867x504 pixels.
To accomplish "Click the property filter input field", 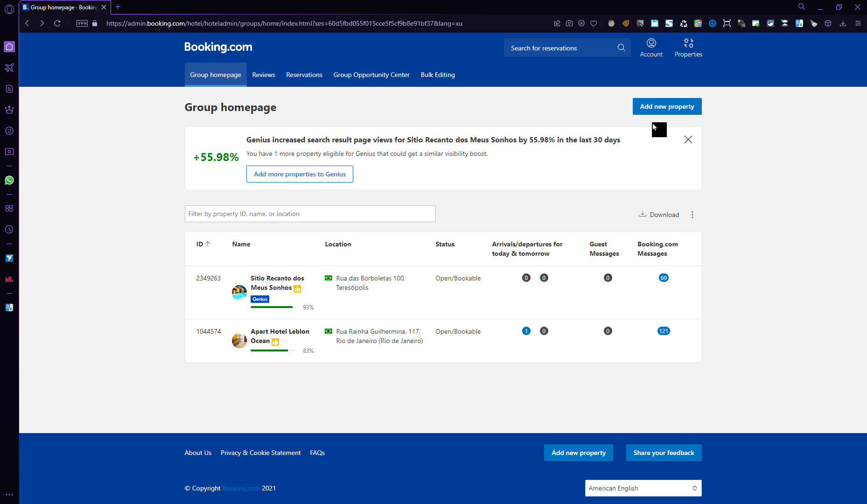I will click(310, 214).
